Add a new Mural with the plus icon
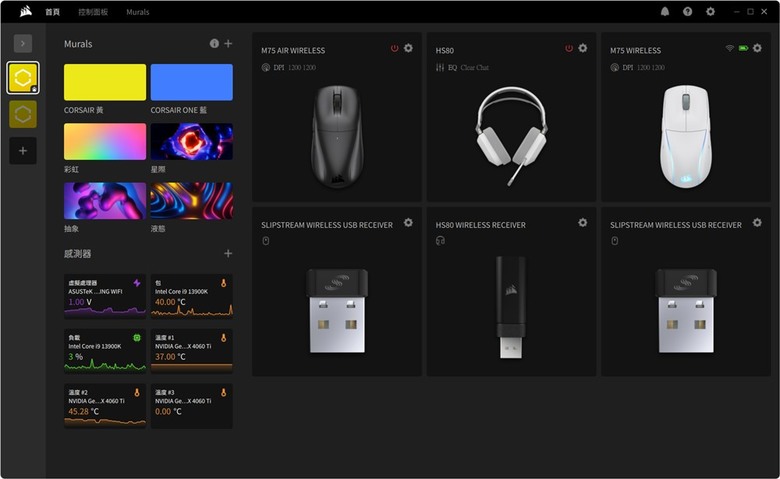Image resolution: width=780 pixels, height=479 pixels. click(228, 43)
